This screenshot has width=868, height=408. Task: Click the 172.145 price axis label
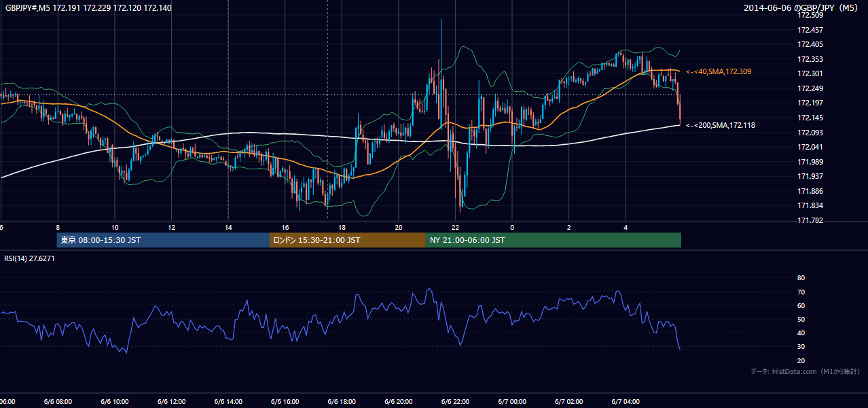click(811, 118)
